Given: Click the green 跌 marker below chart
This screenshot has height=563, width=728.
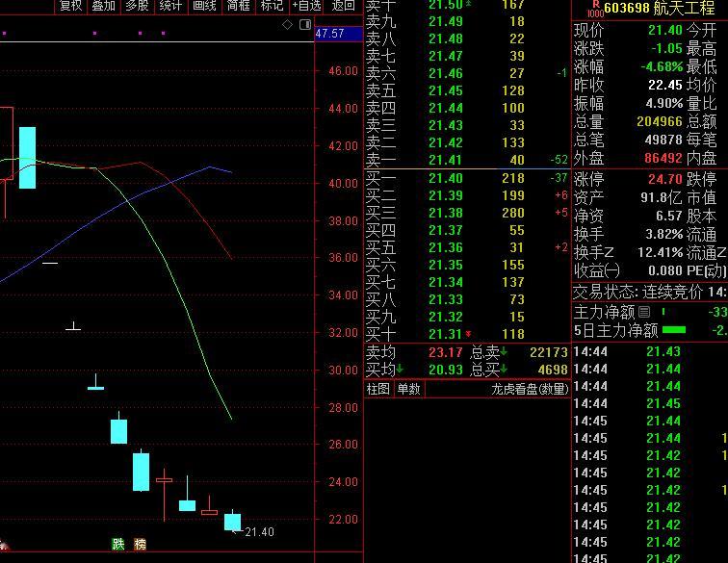Looking at the screenshot, I should [118, 544].
